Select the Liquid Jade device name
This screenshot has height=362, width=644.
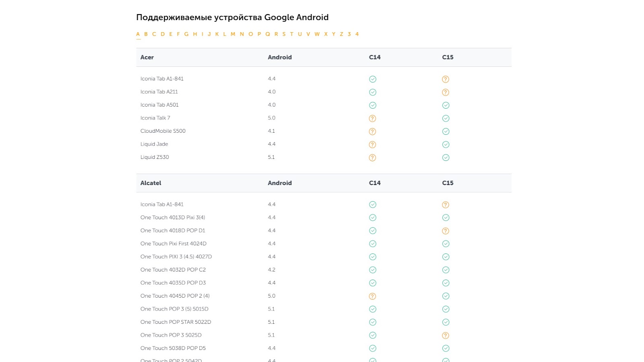[154, 144]
